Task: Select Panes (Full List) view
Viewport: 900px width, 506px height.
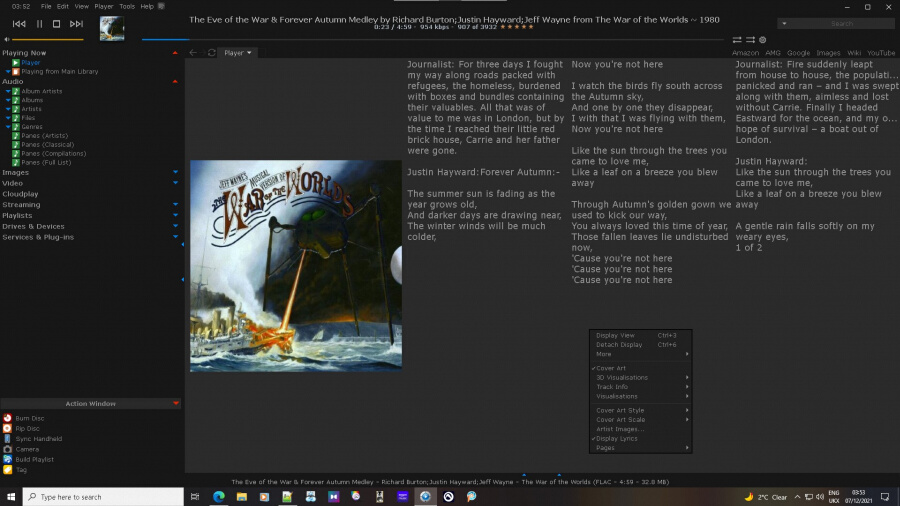Action: click(x=46, y=162)
